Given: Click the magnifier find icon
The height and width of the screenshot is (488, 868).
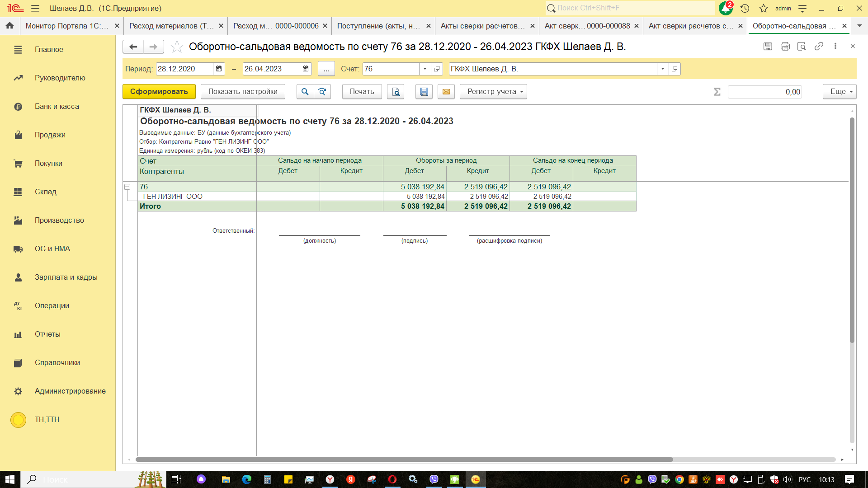Looking at the screenshot, I should pyautogui.click(x=305, y=91).
